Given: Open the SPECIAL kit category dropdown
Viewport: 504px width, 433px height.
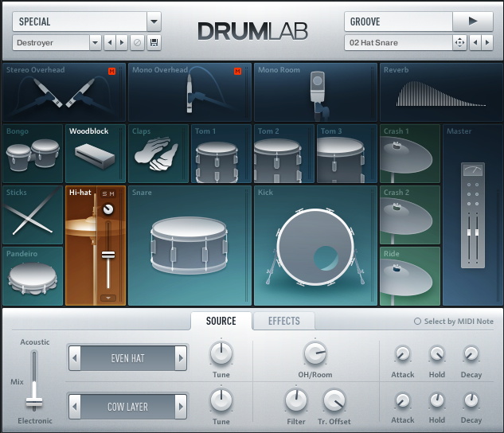Looking at the screenshot, I should 154,21.
